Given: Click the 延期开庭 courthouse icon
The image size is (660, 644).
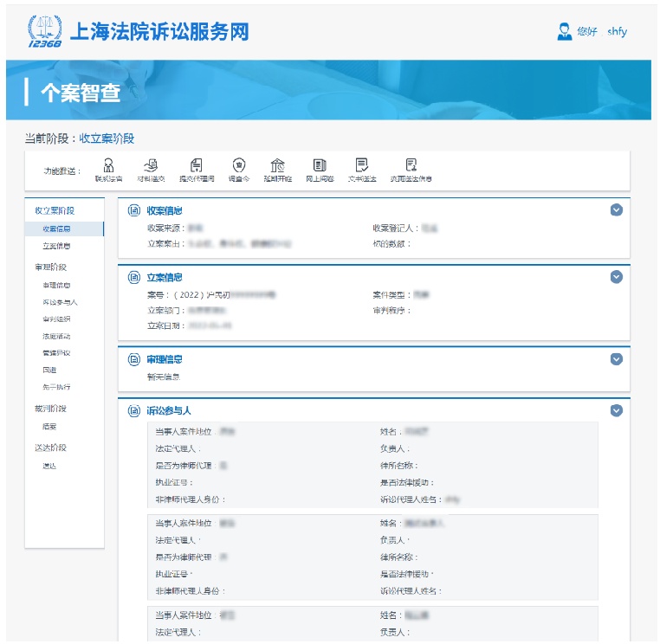Looking at the screenshot, I should (277, 165).
